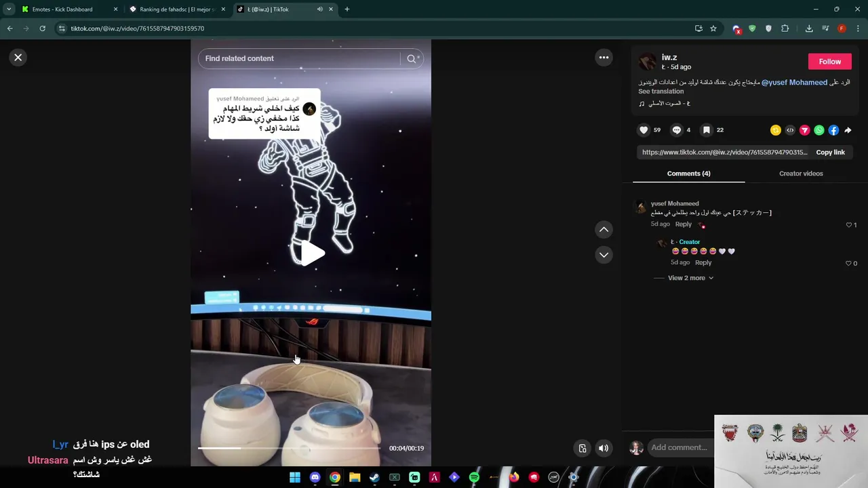Open iw.z profile name
The width and height of the screenshot is (868, 488).
point(669,58)
